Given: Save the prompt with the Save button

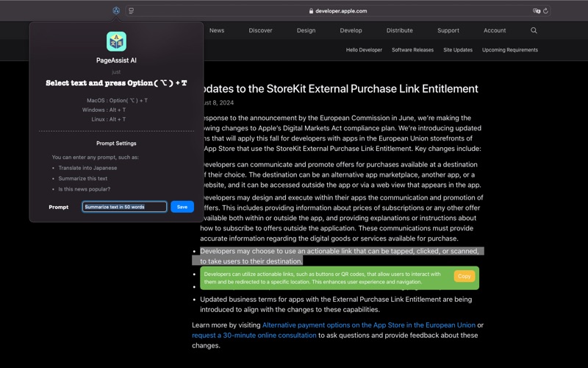Looking at the screenshot, I should click(182, 207).
